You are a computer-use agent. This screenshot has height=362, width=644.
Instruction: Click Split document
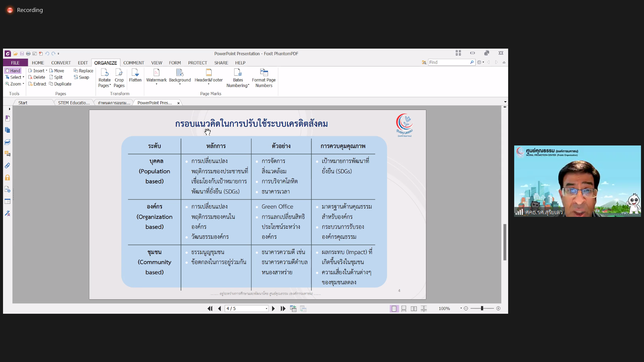click(x=56, y=77)
